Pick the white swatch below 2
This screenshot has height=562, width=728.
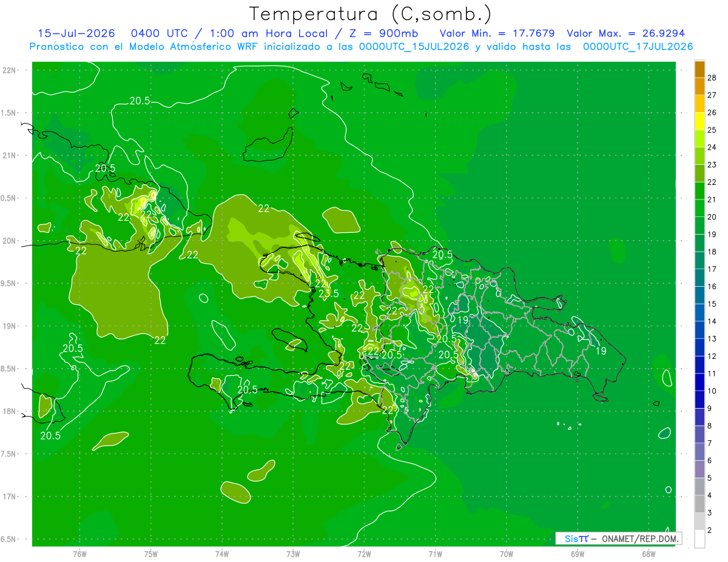(x=699, y=539)
